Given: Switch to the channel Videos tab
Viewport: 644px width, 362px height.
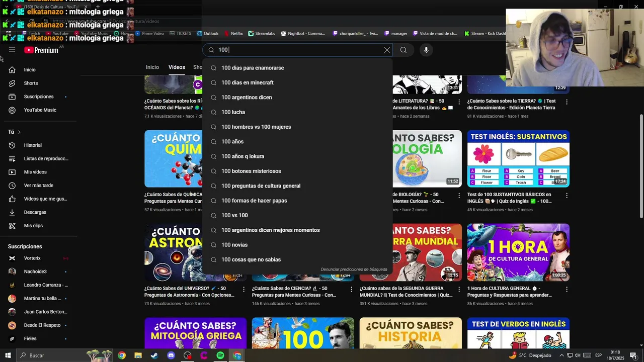Looking at the screenshot, I should click(x=177, y=67).
